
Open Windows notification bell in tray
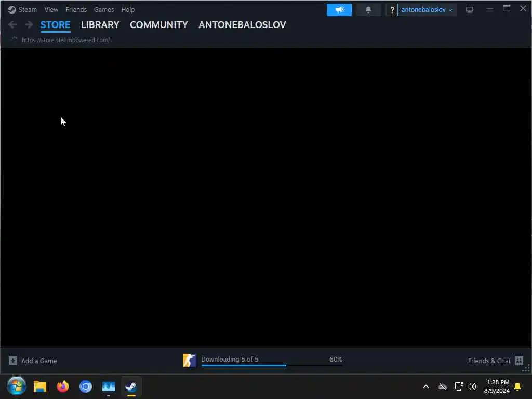(518, 387)
